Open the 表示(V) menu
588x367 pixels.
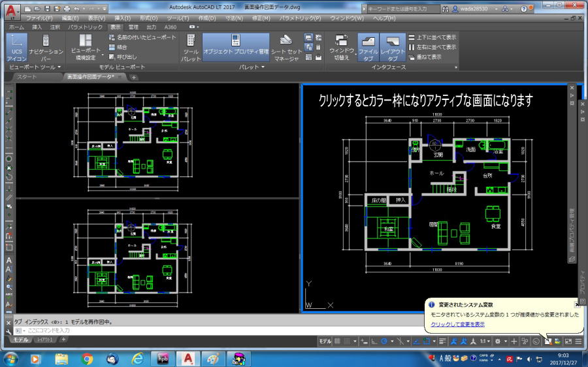[97, 18]
